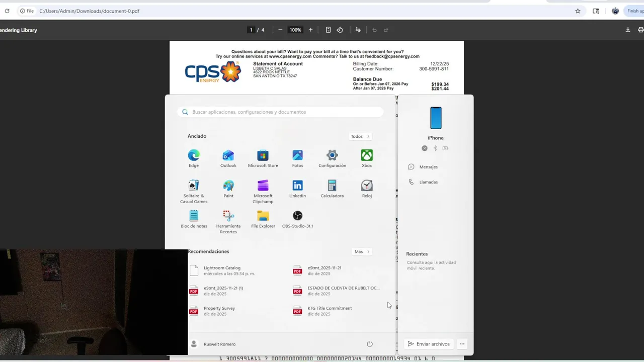The height and width of the screenshot is (362, 644).
Task: Open Edge from pinned apps
Action: click(194, 158)
